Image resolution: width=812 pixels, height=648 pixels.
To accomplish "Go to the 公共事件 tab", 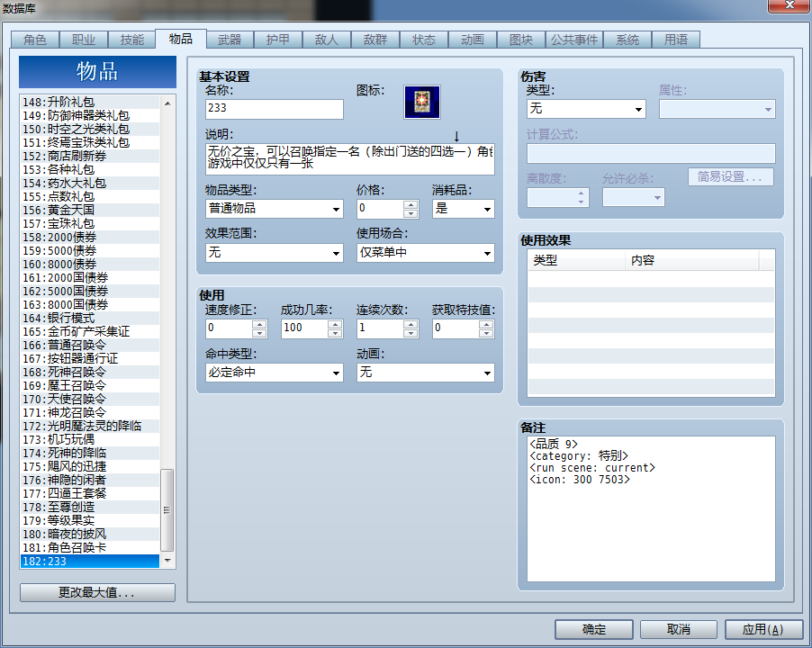I will tap(573, 40).
